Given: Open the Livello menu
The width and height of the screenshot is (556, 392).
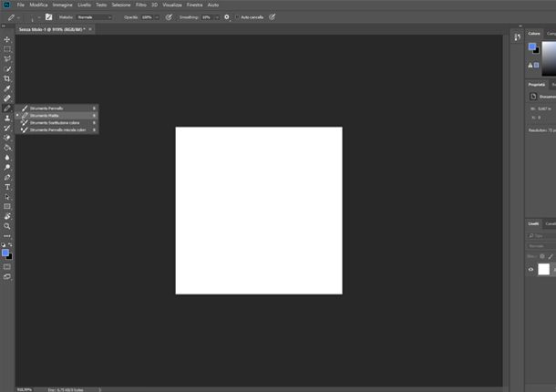Looking at the screenshot, I should (x=84, y=5).
